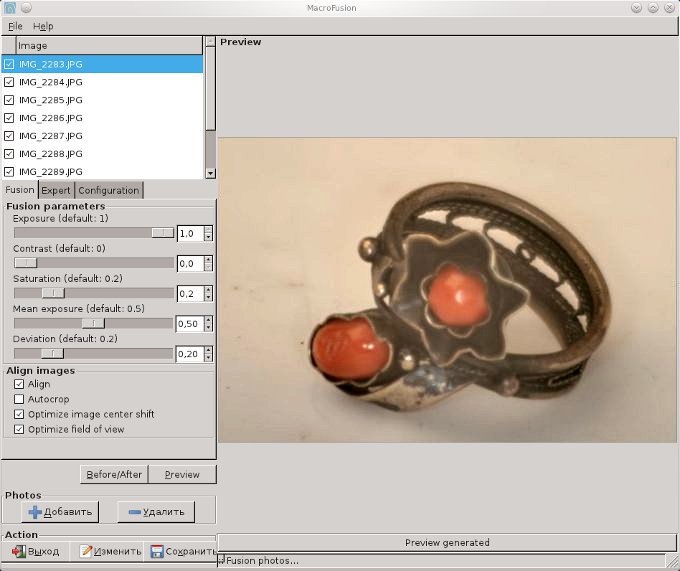Toggle Optimize field of view checkbox

click(x=19, y=429)
